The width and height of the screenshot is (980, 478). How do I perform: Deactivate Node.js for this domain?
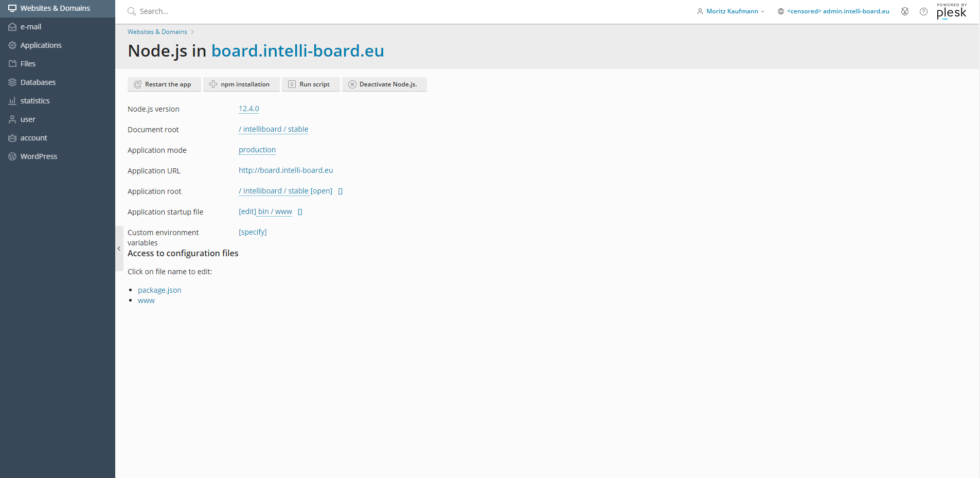coord(384,84)
